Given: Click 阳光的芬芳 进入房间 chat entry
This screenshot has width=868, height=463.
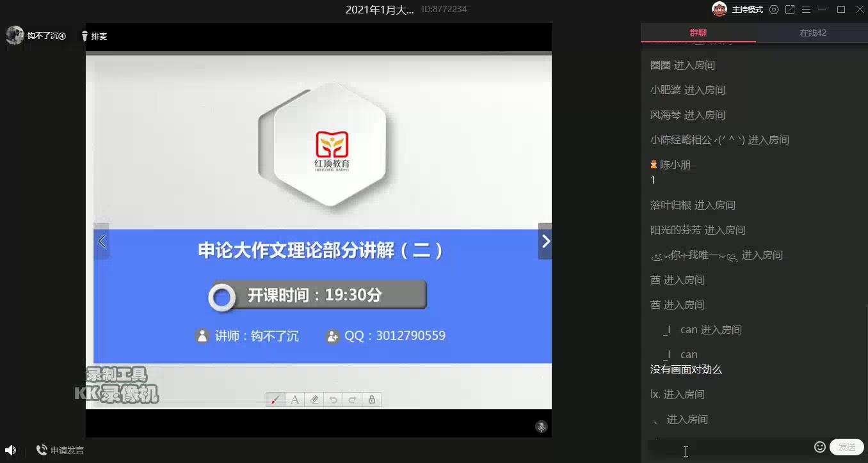Looking at the screenshot, I should click(698, 230).
